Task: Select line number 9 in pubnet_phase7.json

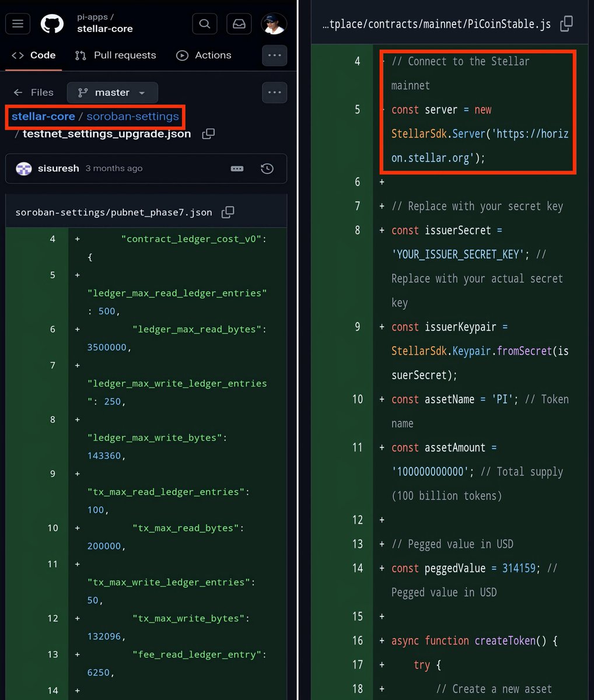Action: (53, 474)
